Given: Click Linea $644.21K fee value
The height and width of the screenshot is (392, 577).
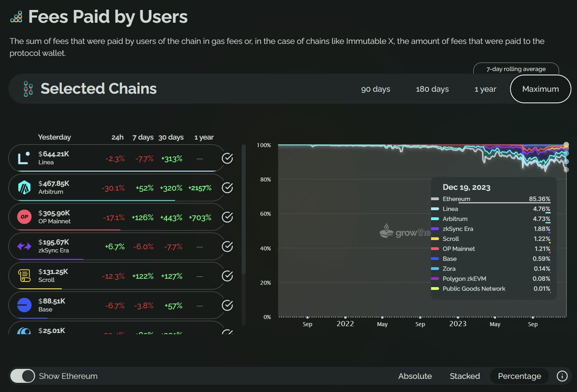Looking at the screenshot, I should 54,154.
